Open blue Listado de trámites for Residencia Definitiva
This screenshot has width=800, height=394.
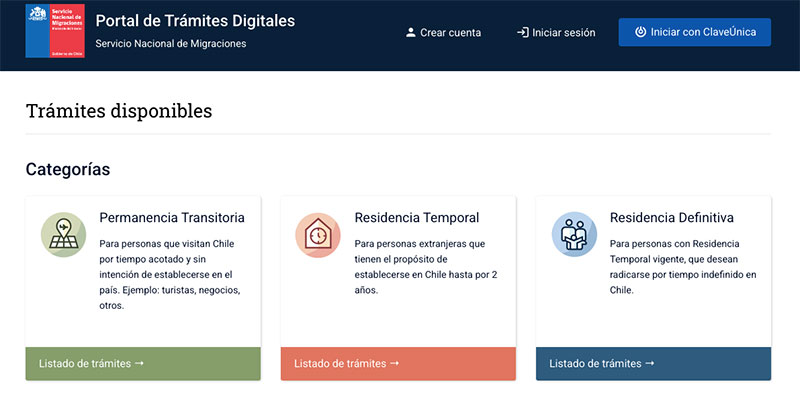point(653,364)
